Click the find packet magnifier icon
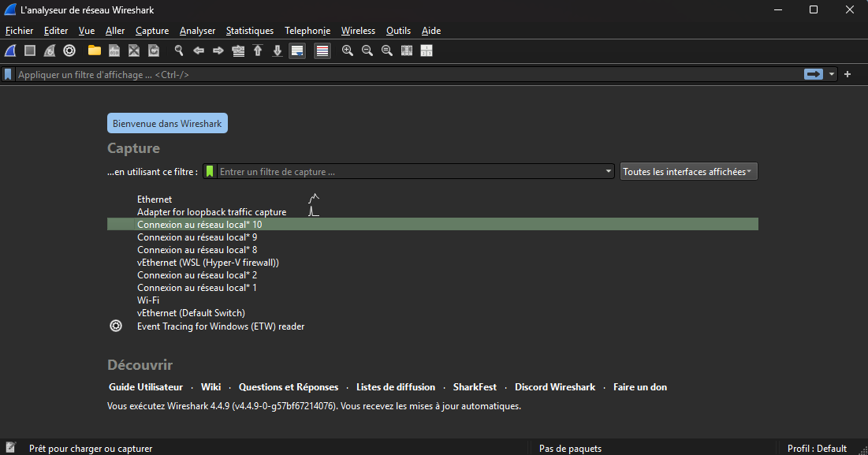868x455 pixels. click(179, 50)
